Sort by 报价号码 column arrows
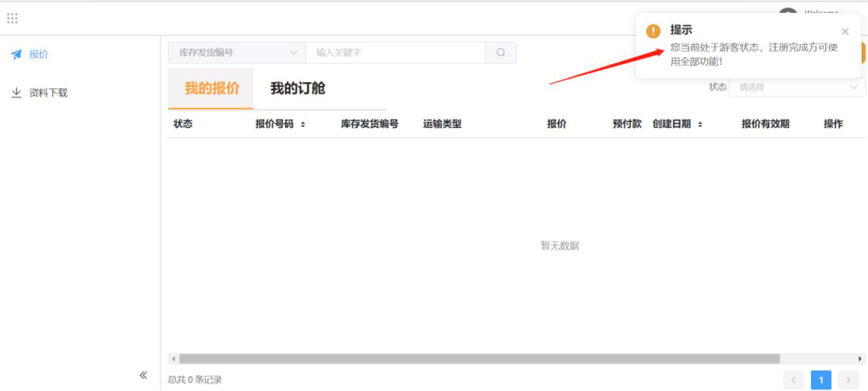 [303, 125]
